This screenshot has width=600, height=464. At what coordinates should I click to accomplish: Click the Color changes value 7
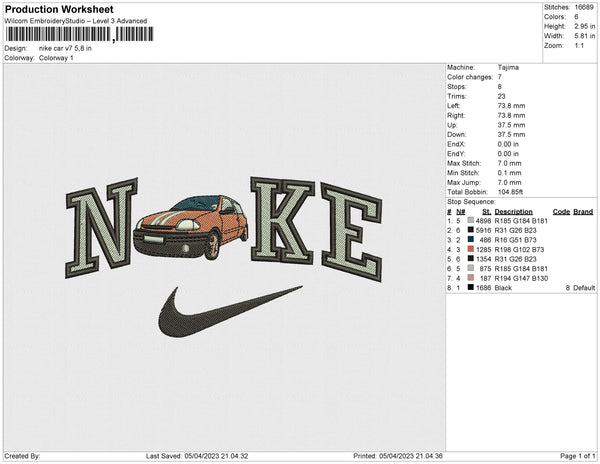[500, 77]
